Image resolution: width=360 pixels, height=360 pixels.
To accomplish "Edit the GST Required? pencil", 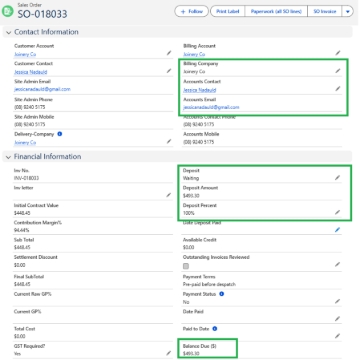I will tap(169, 353).
